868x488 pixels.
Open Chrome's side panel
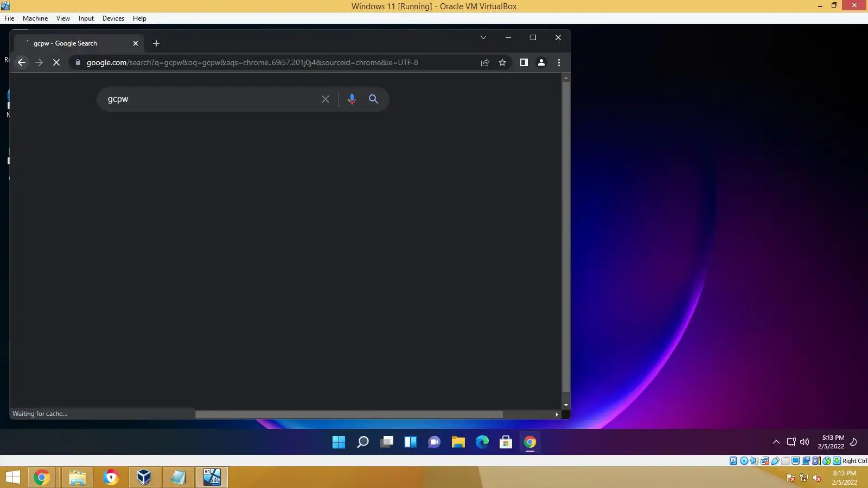click(x=524, y=62)
